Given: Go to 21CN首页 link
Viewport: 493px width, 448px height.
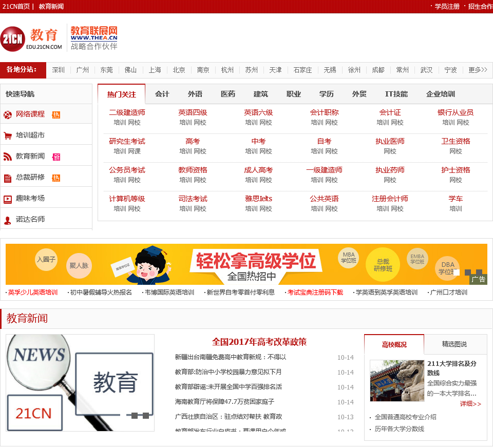Looking at the screenshot, I should (16, 6).
